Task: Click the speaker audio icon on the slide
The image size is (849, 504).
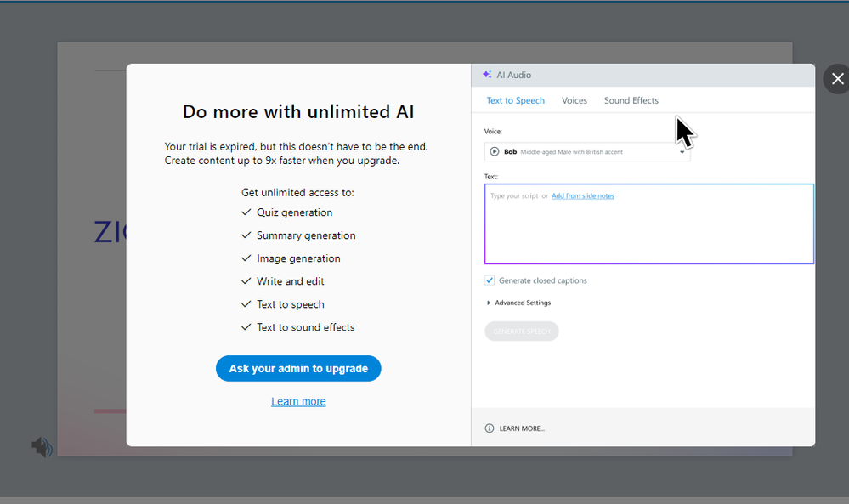Action: pyautogui.click(x=42, y=447)
